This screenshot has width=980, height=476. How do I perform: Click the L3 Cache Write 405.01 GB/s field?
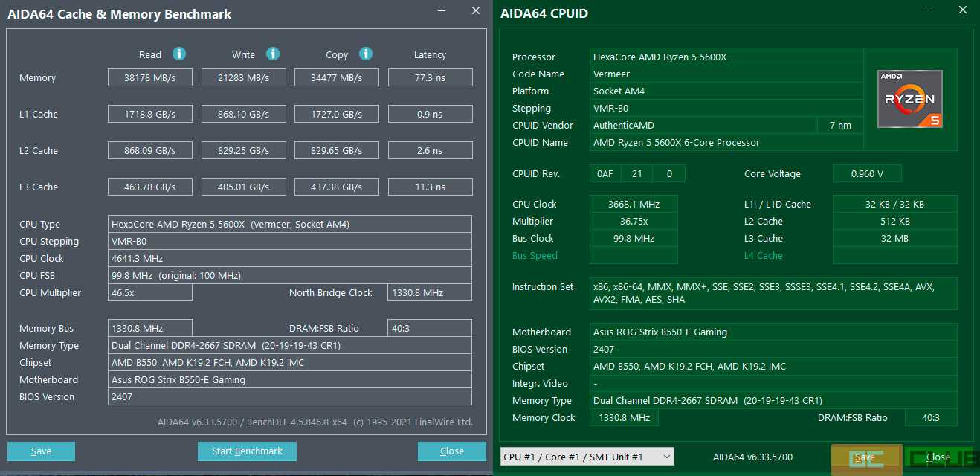point(243,187)
